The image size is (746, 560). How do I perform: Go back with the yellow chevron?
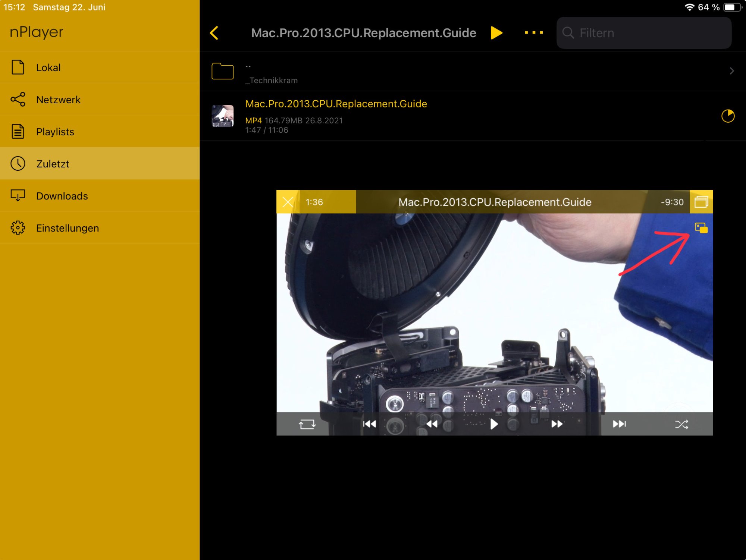tap(214, 33)
